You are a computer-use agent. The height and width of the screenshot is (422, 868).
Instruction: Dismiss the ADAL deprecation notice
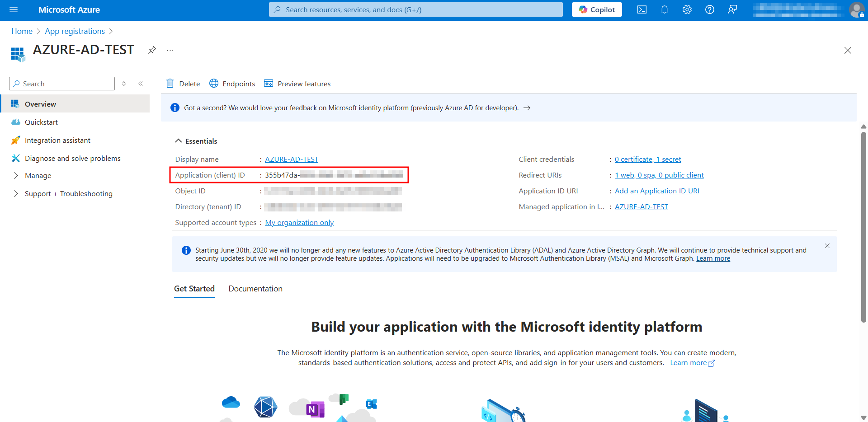coord(827,246)
